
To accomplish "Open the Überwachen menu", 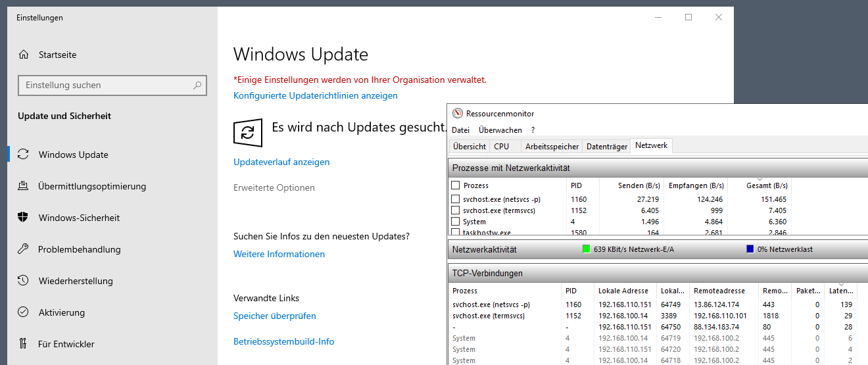I will 500,130.
